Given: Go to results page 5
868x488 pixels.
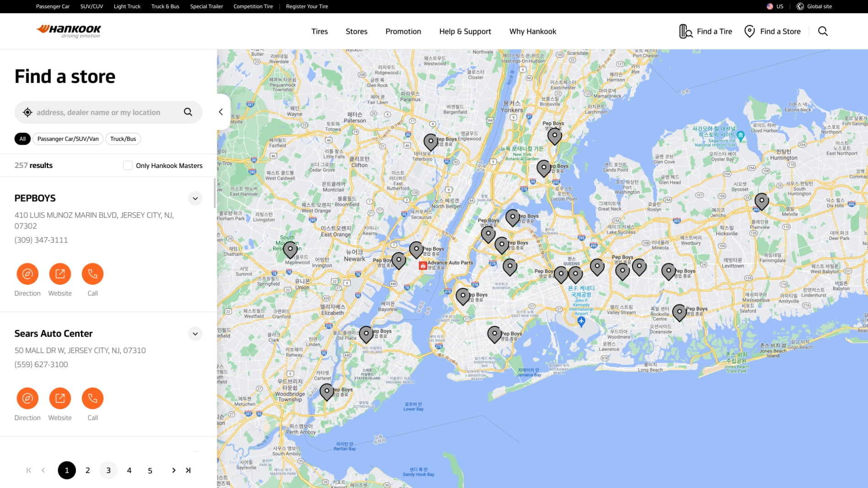Looking at the screenshot, I should [x=150, y=470].
